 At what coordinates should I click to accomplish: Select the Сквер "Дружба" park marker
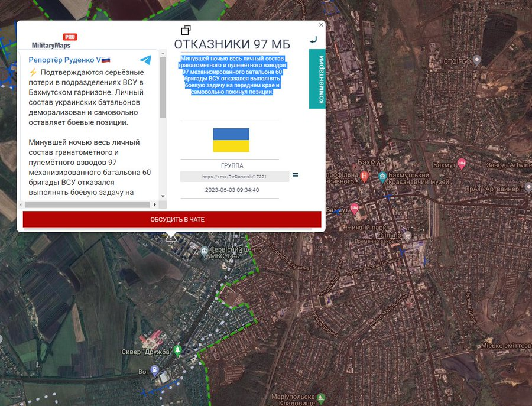click(x=178, y=350)
